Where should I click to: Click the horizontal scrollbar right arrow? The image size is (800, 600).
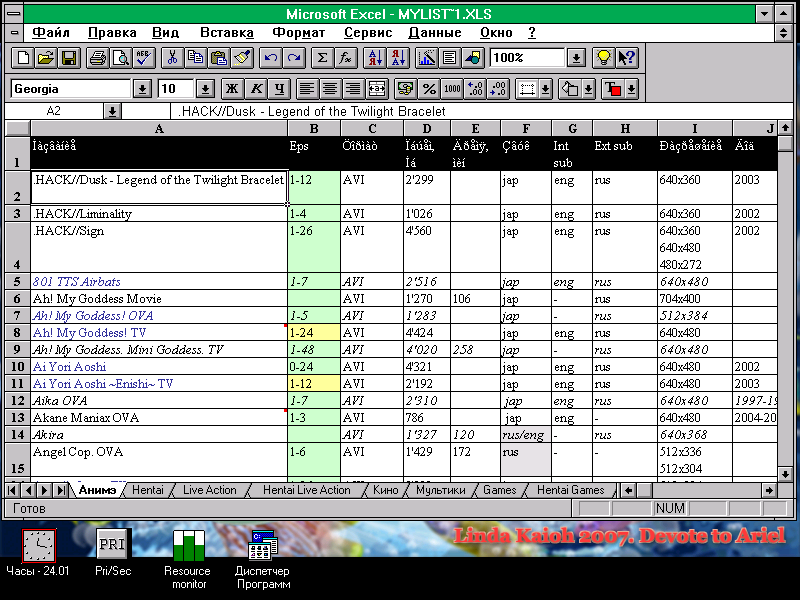click(x=769, y=490)
